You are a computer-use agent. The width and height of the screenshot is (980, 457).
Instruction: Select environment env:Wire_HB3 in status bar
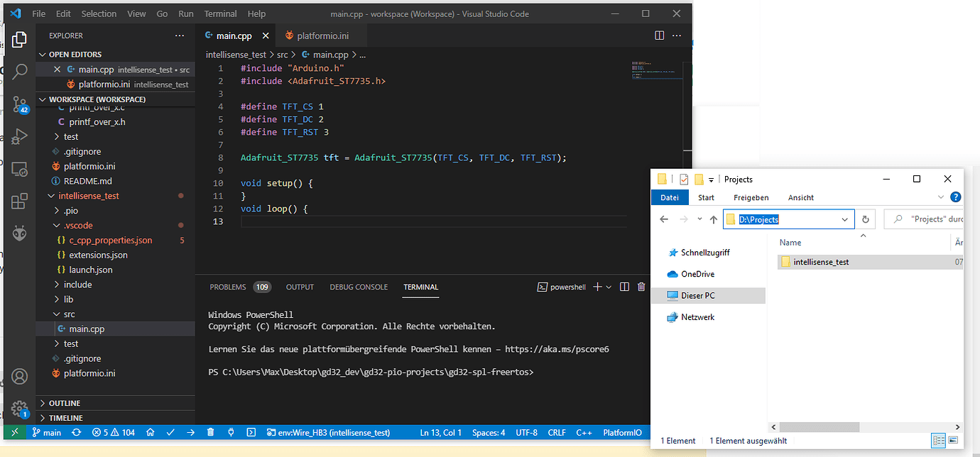pos(328,432)
